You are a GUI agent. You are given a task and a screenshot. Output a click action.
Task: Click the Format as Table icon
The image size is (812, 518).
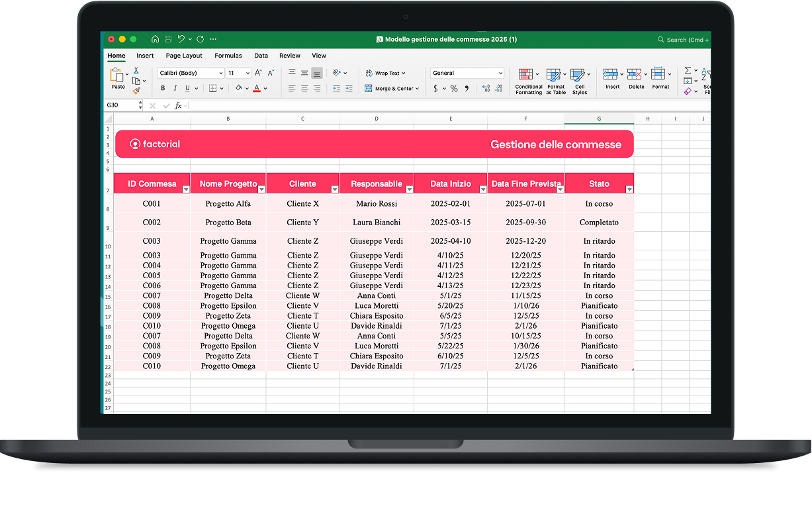coord(555,79)
